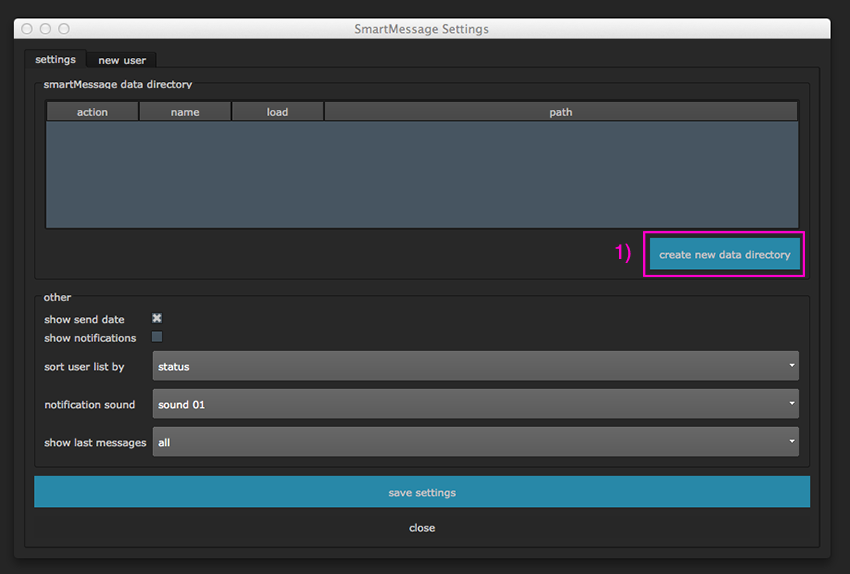
Task: Click the load column header
Action: click(277, 112)
